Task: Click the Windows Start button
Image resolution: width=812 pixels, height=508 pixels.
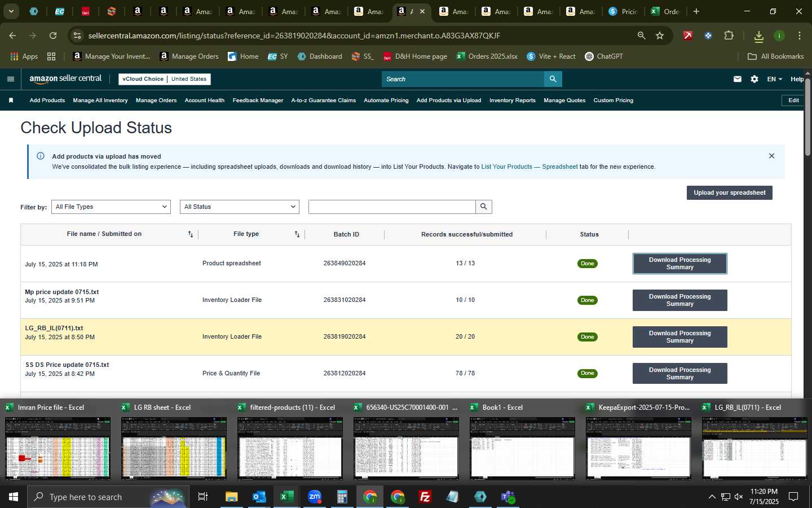Action: (14, 497)
